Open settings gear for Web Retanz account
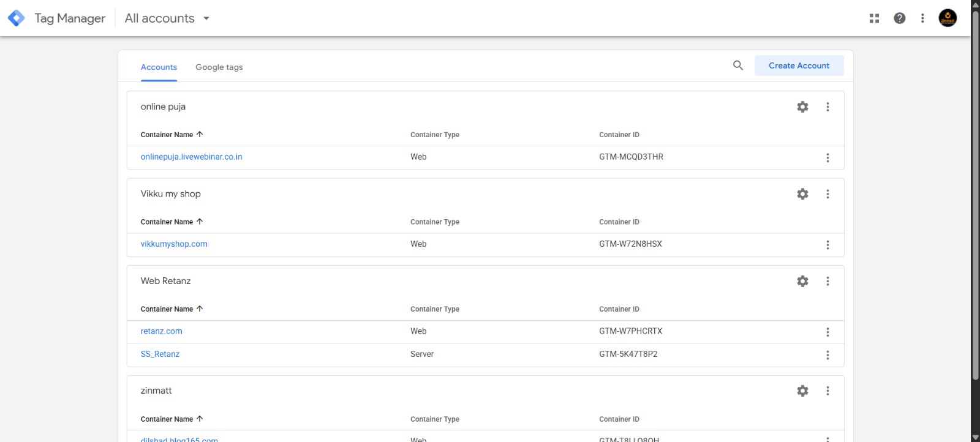Screen dimensions: 980x442 pos(802,281)
